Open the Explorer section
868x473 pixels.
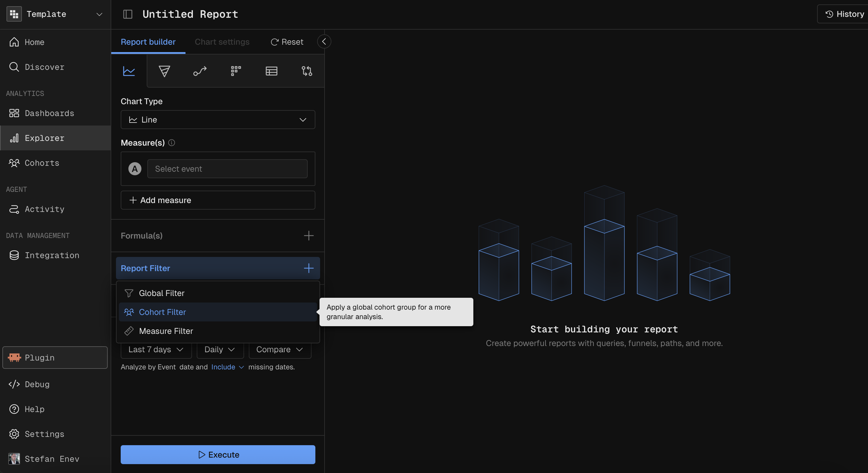point(55,138)
